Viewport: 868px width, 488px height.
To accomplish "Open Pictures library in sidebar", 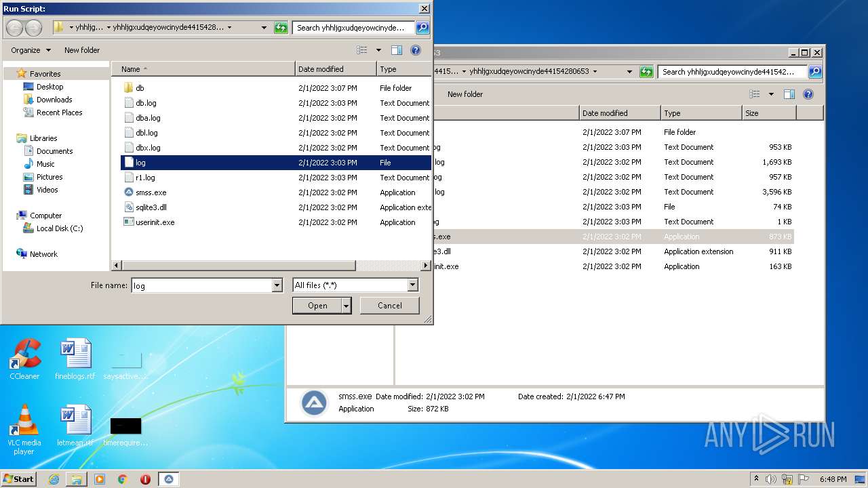I will click(49, 177).
